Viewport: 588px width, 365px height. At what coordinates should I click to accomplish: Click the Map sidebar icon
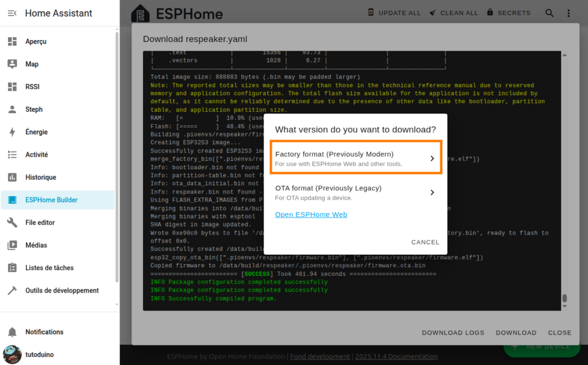(12, 64)
